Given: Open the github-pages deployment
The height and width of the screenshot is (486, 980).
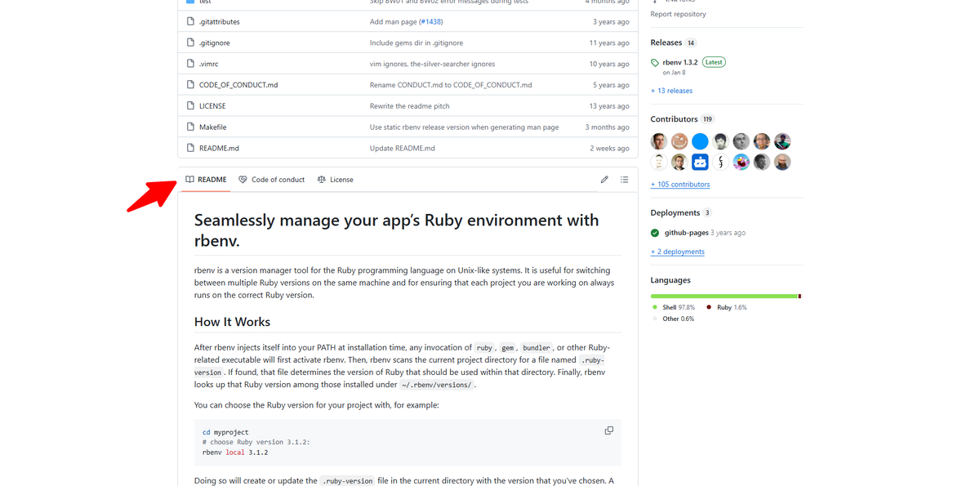Looking at the screenshot, I should pos(686,233).
